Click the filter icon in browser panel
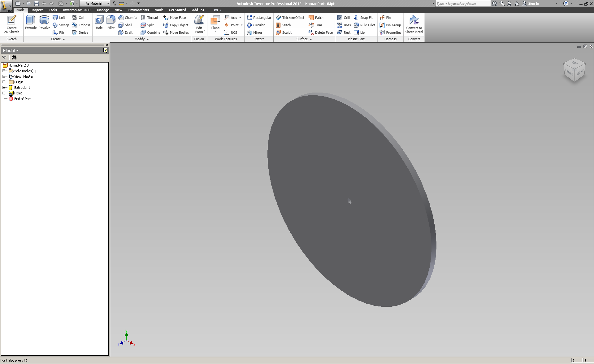The image size is (594, 364). pyautogui.click(x=4, y=58)
